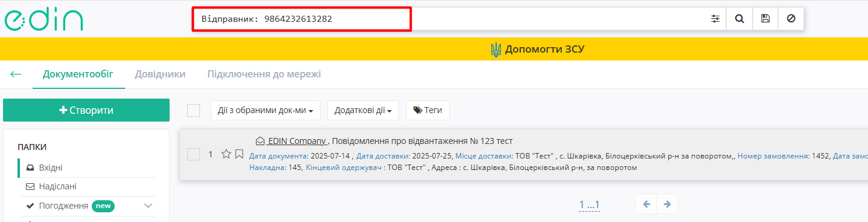868x222 pixels.
Task: Click the open envelope icon before EDIN Company
Action: point(260,141)
